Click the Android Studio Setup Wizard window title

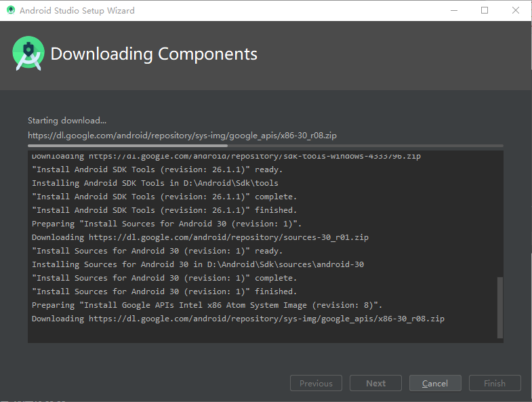(x=77, y=11)
